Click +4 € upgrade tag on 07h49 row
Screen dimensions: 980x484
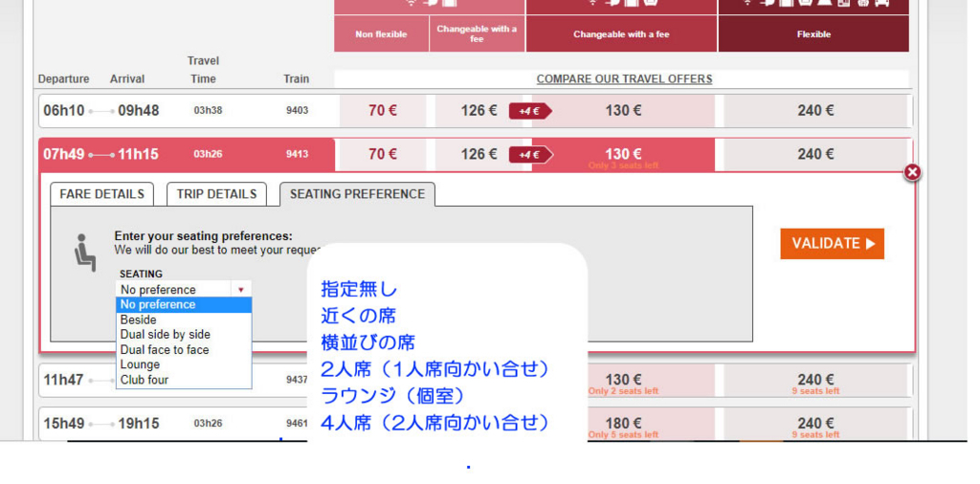tap(530, 154)
